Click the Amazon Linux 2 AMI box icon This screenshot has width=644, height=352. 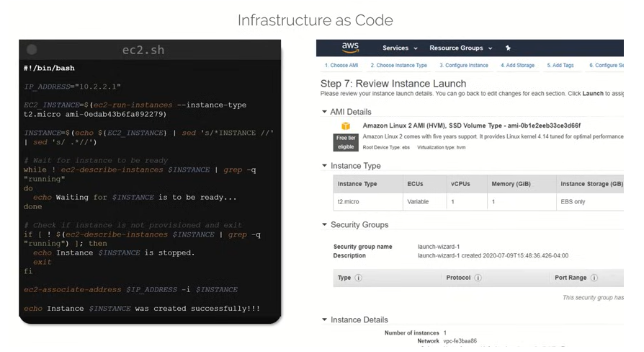click(346, 126)
